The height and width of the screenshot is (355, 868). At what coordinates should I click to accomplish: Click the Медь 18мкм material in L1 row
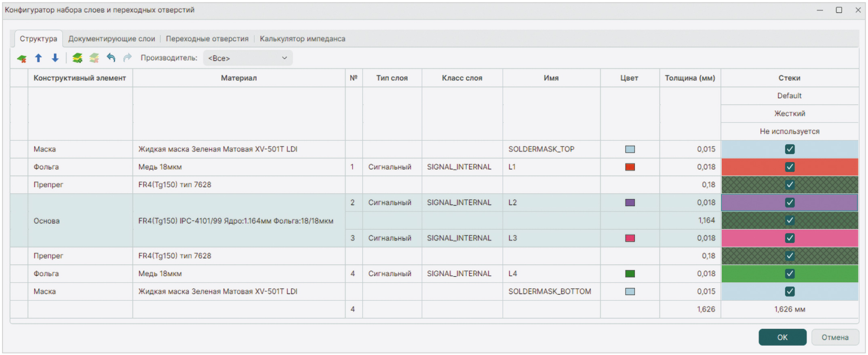click(x=239, y=167)
